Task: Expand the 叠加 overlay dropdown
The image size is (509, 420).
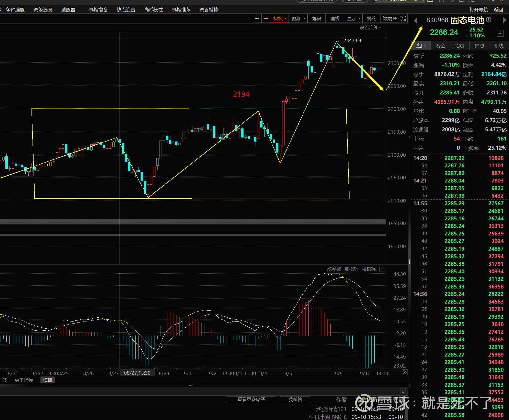Action: 299,18
